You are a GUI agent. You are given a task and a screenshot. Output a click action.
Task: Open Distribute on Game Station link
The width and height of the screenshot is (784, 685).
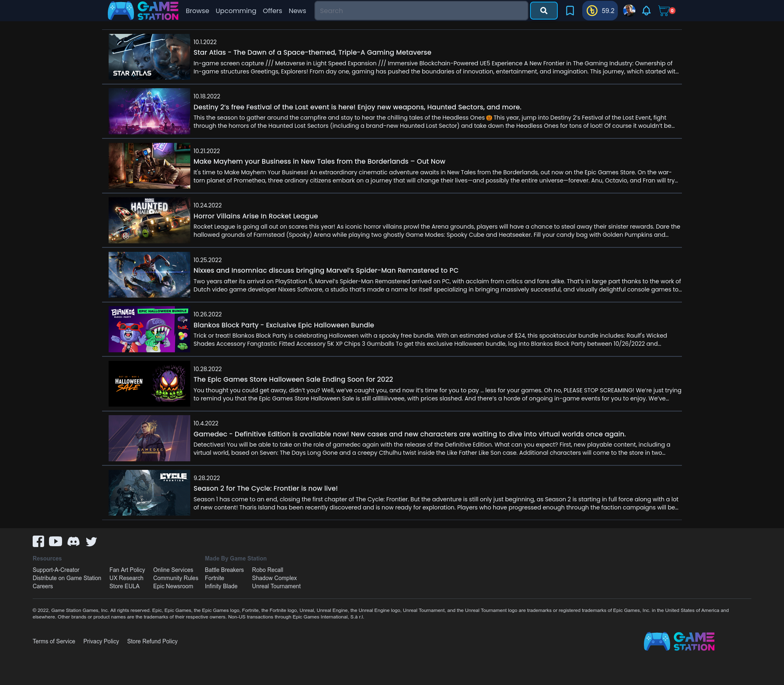point(67,578)
